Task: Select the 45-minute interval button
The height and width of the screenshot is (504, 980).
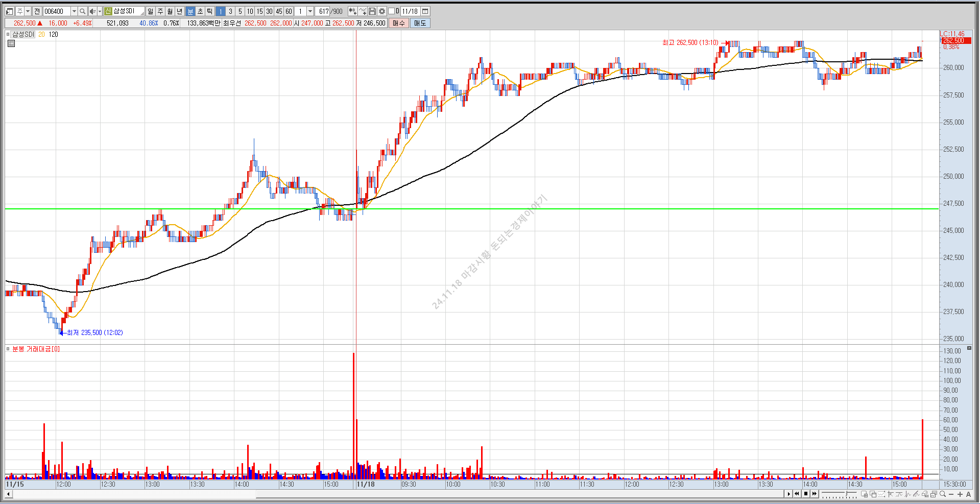Action: (279, 11)
